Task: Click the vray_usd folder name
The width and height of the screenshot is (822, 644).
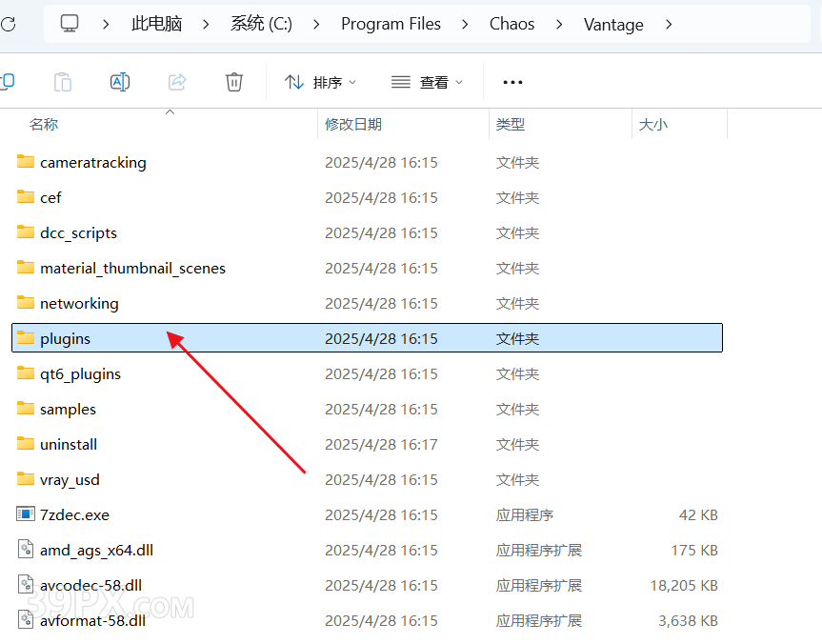Action: [70, 480]
